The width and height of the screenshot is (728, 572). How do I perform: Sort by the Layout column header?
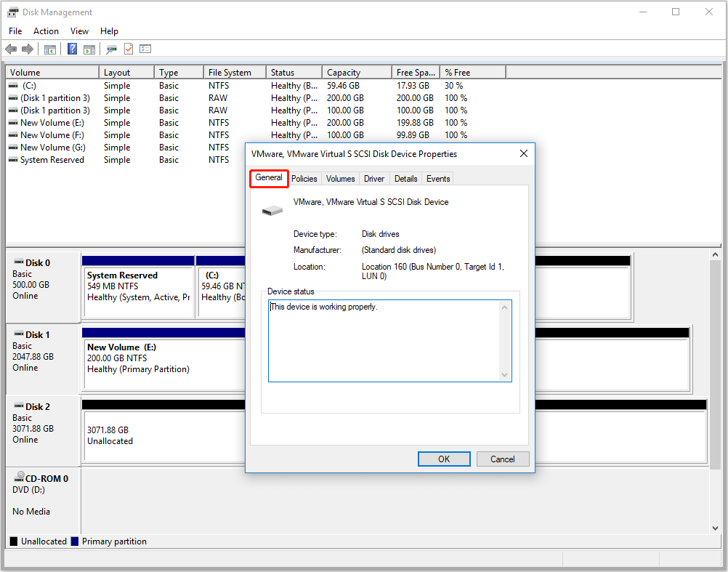tap(126, 73)
